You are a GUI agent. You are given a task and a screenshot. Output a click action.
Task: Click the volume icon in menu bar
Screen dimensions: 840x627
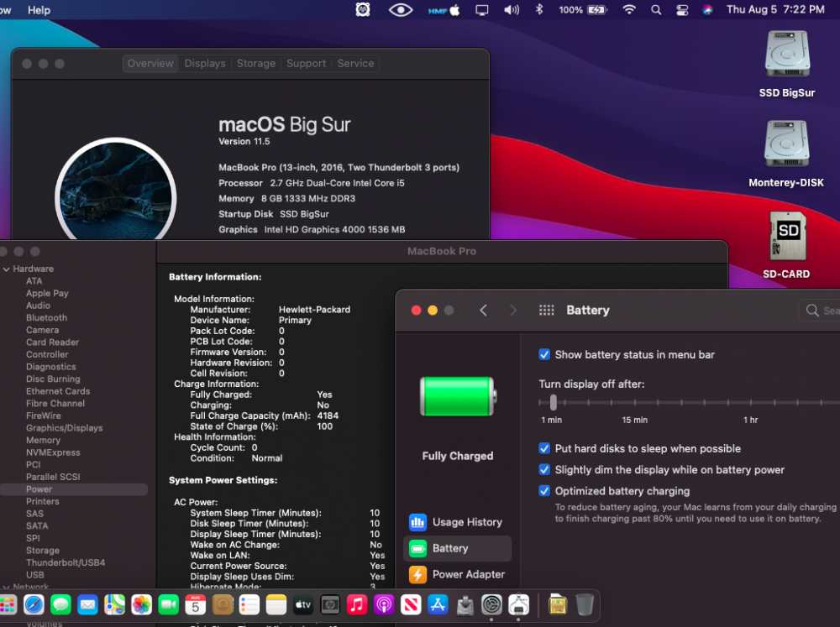tap(512, 9)
